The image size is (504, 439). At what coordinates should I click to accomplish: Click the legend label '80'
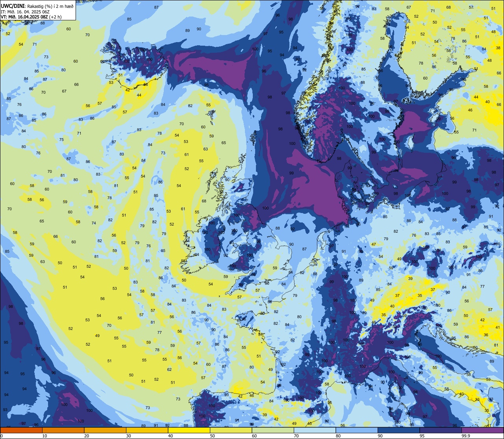coord(338,436)
